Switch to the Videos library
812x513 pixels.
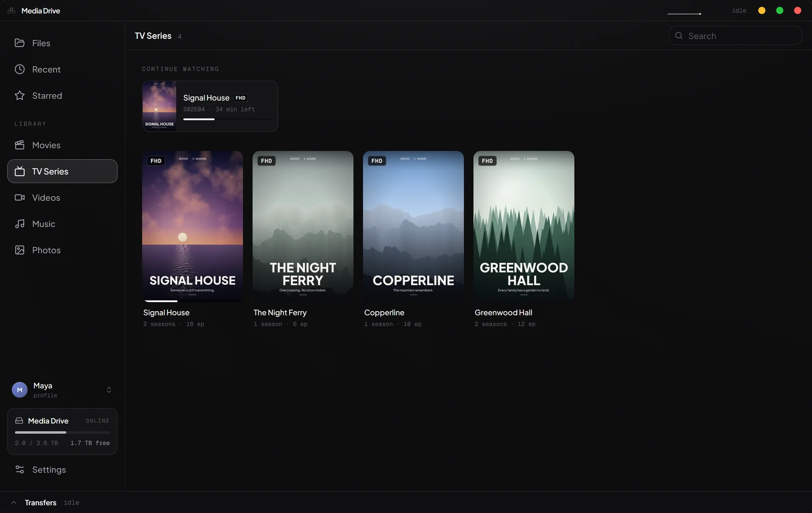point(62,197)
